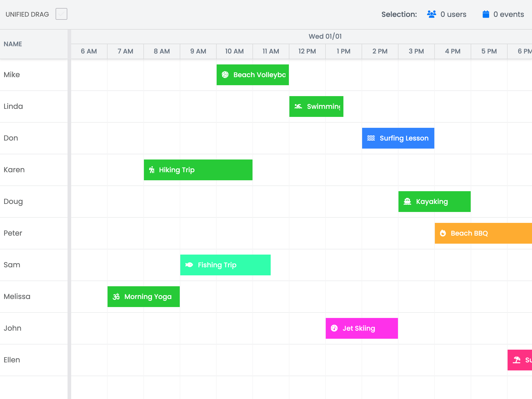Viewport: 532px width, 399px height.
Task: Click the fish icon on Fishing Trip
Action: coord(189,265)
